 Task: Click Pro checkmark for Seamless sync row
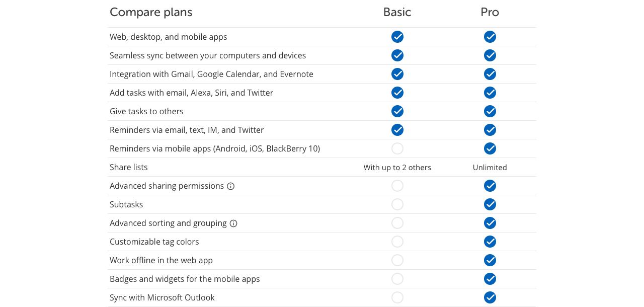point(490,55)
